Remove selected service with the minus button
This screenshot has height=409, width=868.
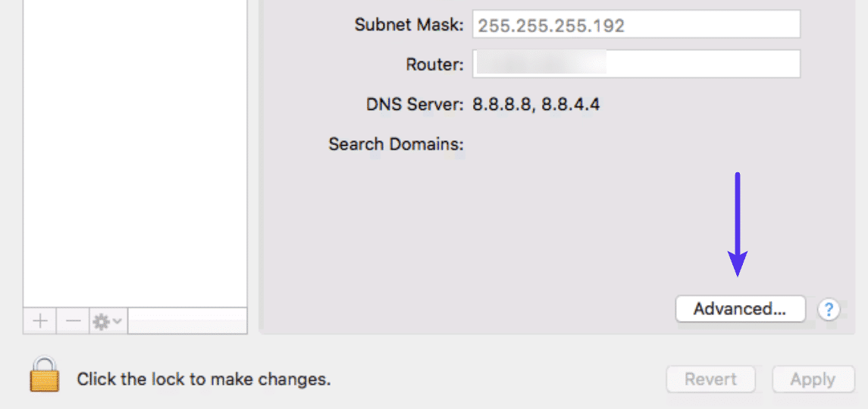pos(73,322)
